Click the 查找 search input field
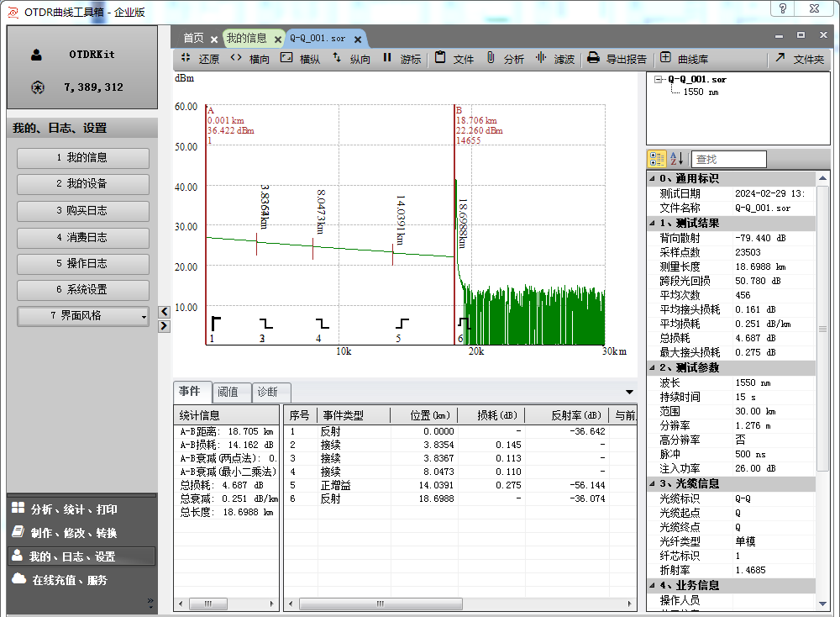The image size is (840, 617). 728,159
